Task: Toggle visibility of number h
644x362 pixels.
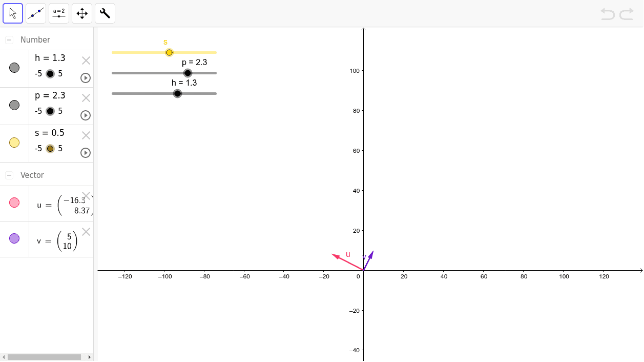Action: click(14, 68)
